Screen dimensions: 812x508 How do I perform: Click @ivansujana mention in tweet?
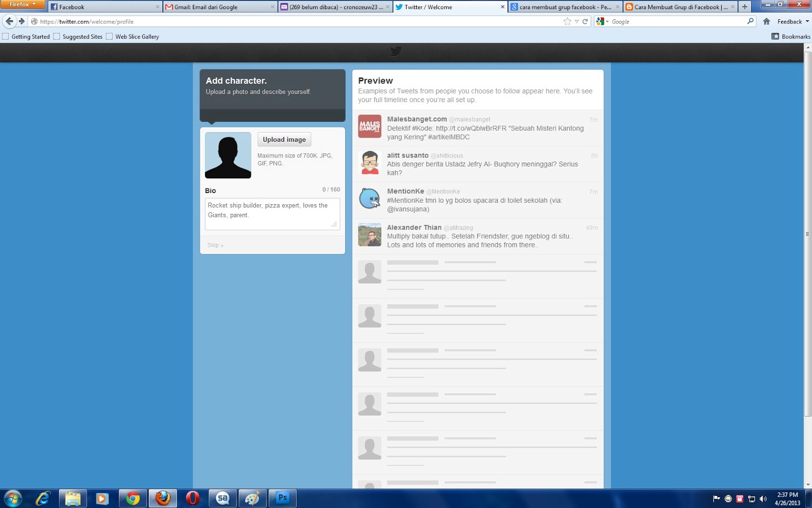coord(408,209)
